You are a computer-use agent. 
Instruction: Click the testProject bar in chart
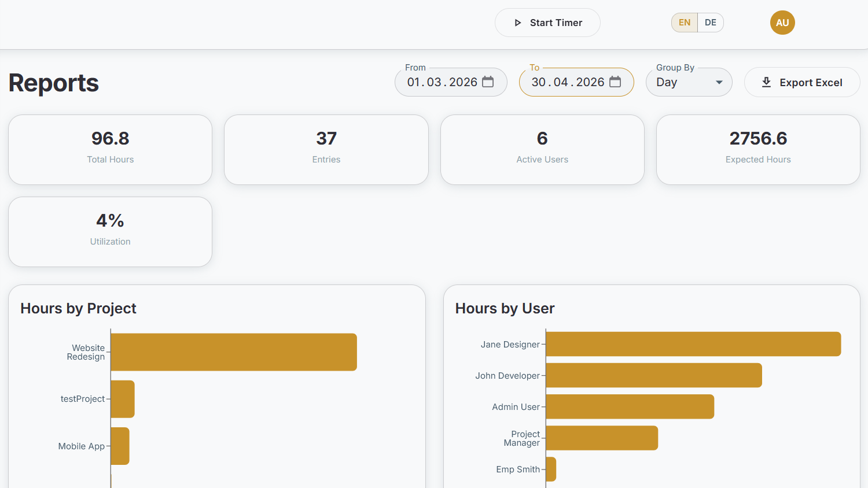click(x=123, y=399)
